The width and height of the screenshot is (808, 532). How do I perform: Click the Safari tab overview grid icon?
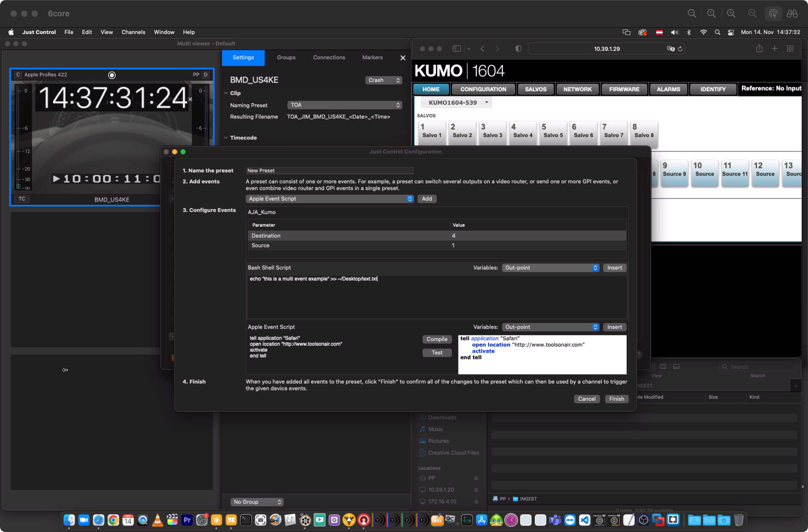tap(790, 49)
